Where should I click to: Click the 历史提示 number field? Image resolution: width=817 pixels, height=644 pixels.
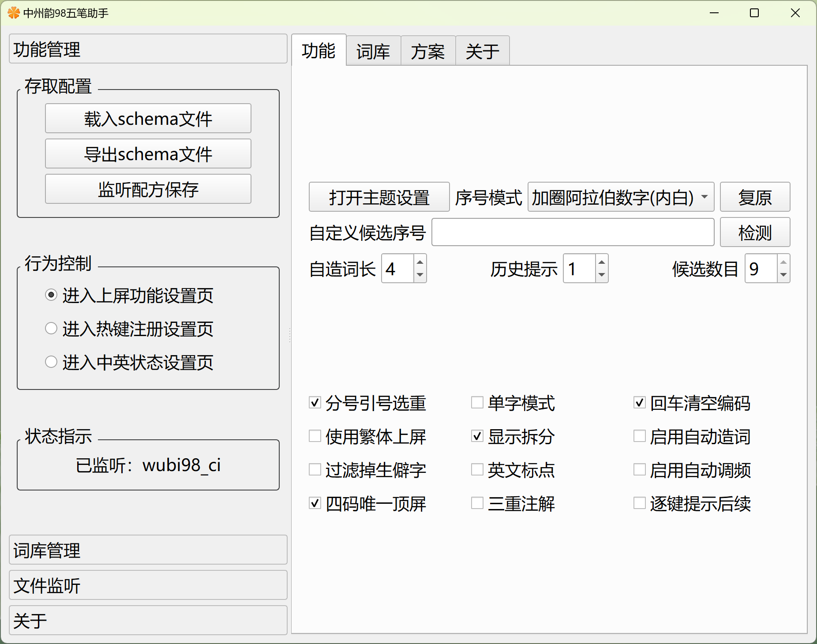580,269
